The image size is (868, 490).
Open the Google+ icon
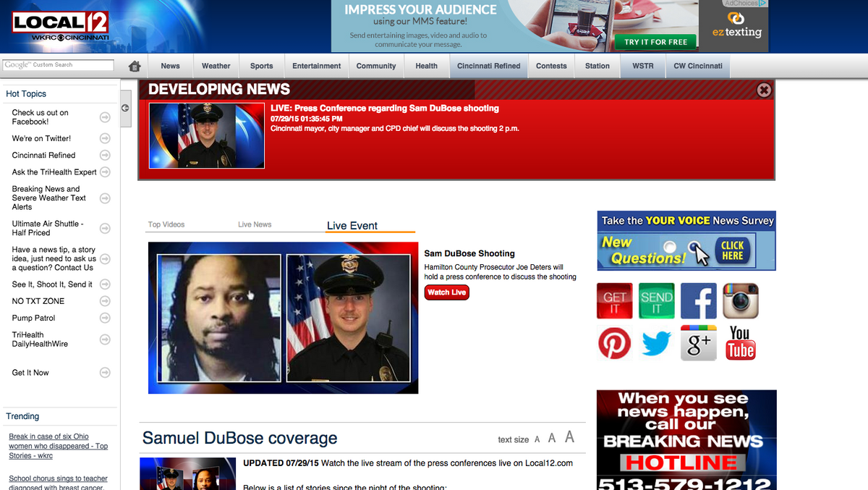[698, 343]
